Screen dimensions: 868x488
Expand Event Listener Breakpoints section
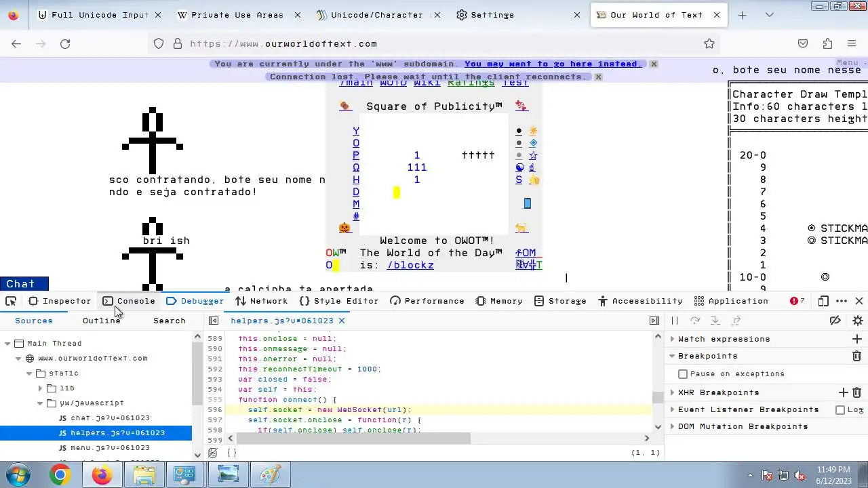(673, 409)
